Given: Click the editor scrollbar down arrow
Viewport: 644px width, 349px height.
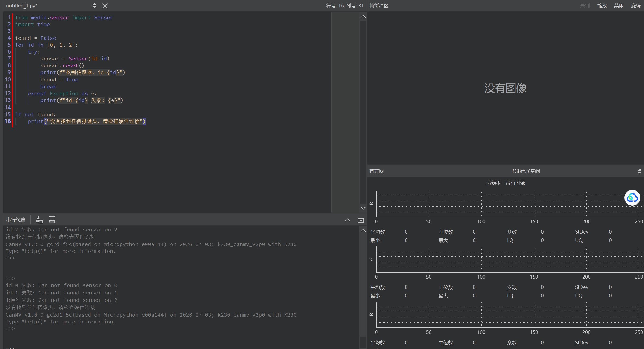Looking at the screenshot, I should point(363,208).
